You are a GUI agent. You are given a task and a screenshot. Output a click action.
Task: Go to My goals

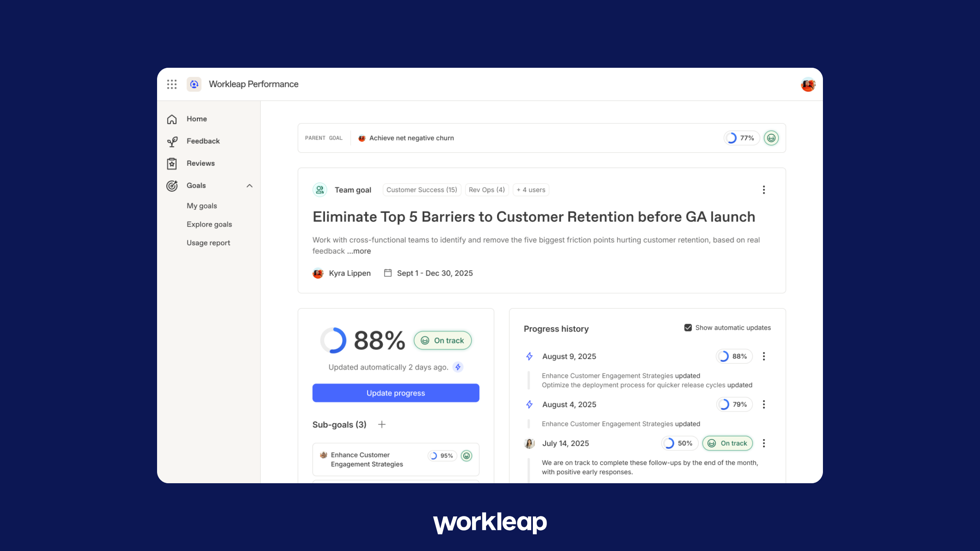tap(202, 206)
